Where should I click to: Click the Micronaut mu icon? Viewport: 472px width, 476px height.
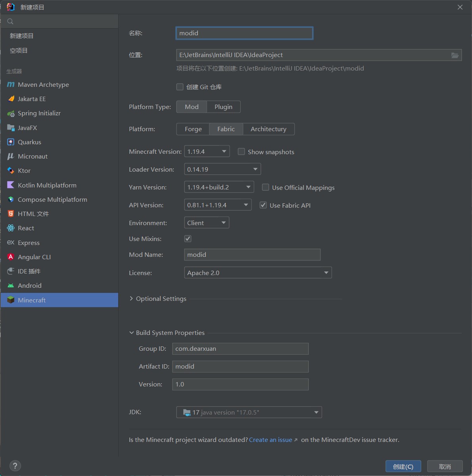coord(11,156)
